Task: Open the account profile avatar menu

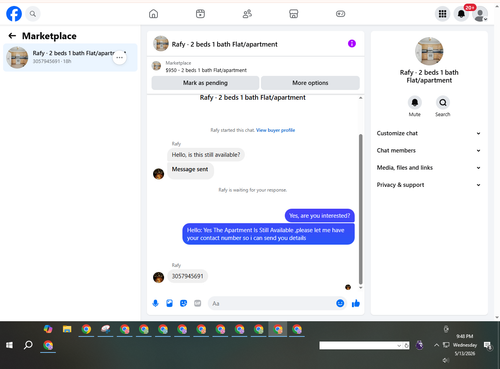Action: [x=480, y=14]
